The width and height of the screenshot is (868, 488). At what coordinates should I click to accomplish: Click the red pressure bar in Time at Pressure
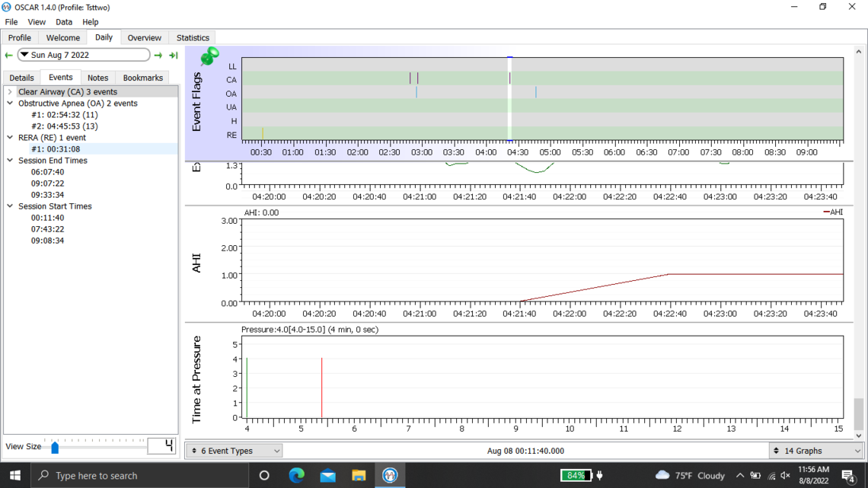coord(321,388)
